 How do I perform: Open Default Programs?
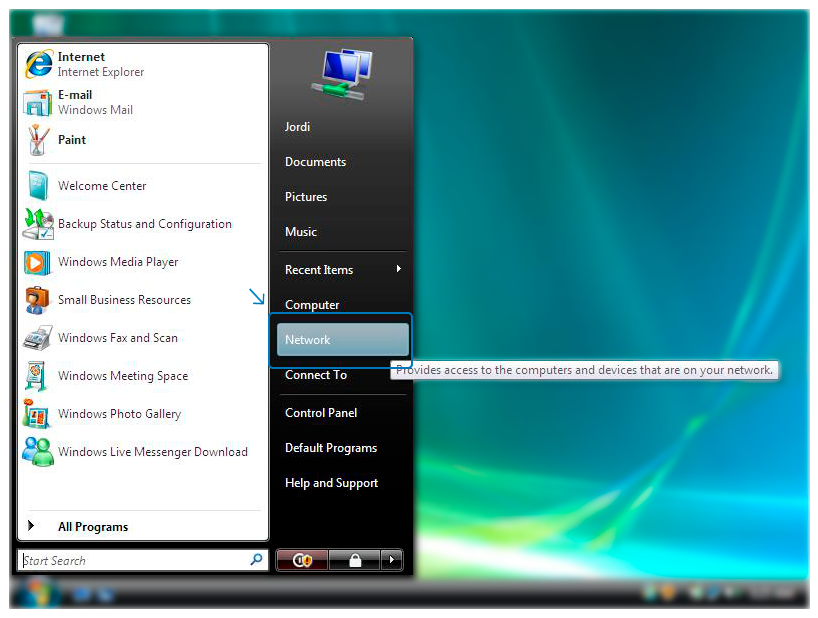331,447
